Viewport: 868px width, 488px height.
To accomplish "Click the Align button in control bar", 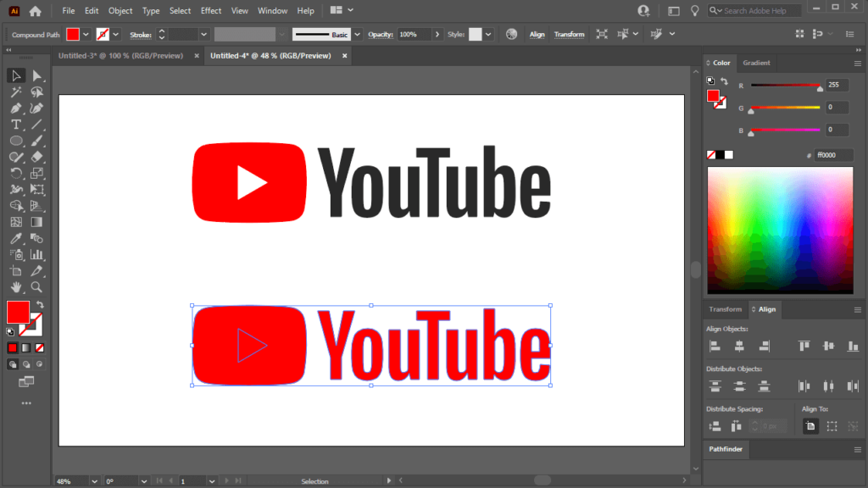I will click(537, 35).
